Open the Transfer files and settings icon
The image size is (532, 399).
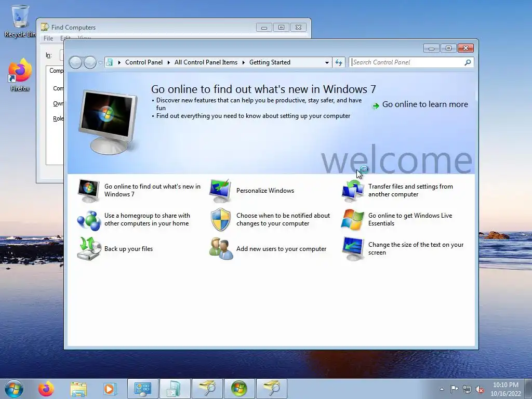pyautogui.click(x=352, y=191)
